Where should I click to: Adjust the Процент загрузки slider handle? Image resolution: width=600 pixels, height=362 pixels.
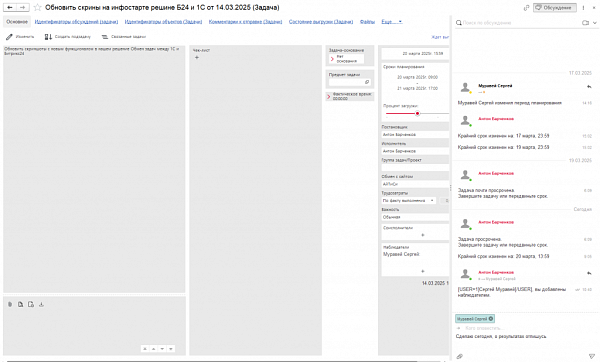[x=417, y=113]
